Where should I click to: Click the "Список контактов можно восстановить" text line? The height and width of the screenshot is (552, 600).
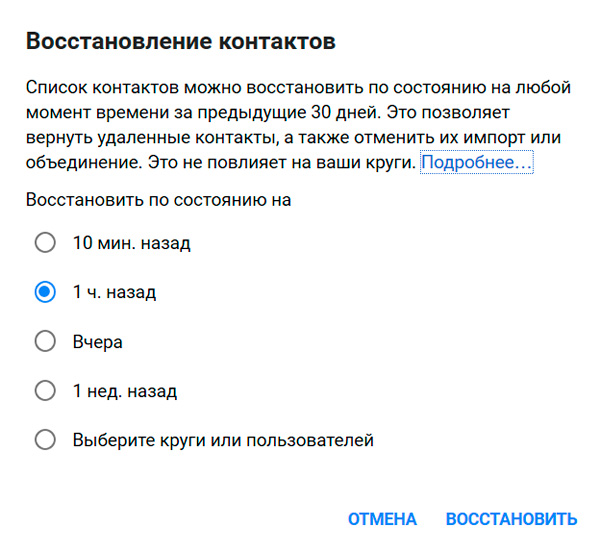(x=160, y=89)
